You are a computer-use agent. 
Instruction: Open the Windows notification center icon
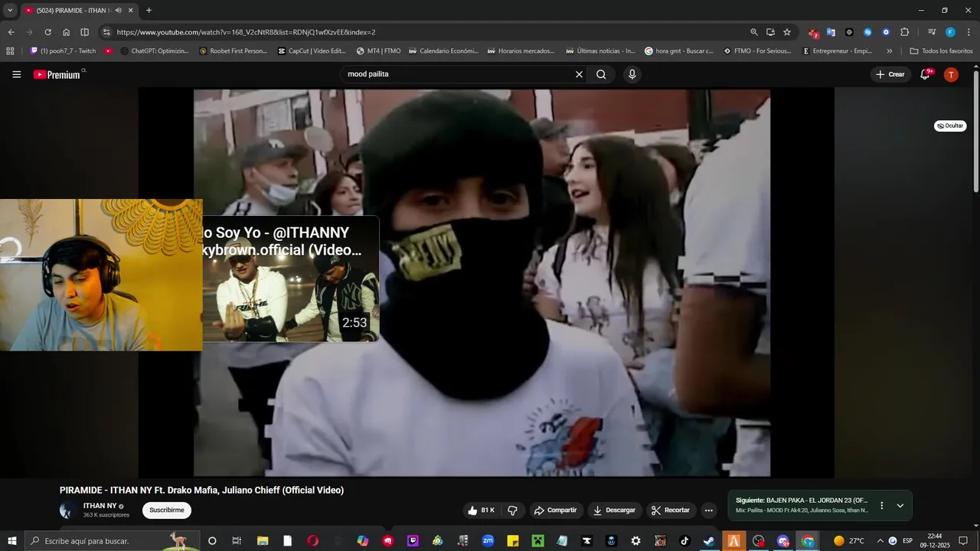coord(963,540)
